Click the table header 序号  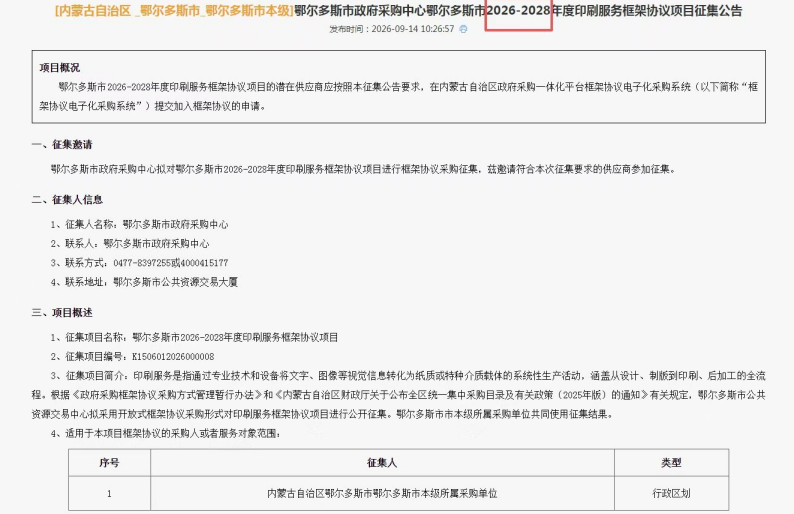pyautogui.click(x=109, y=463)
